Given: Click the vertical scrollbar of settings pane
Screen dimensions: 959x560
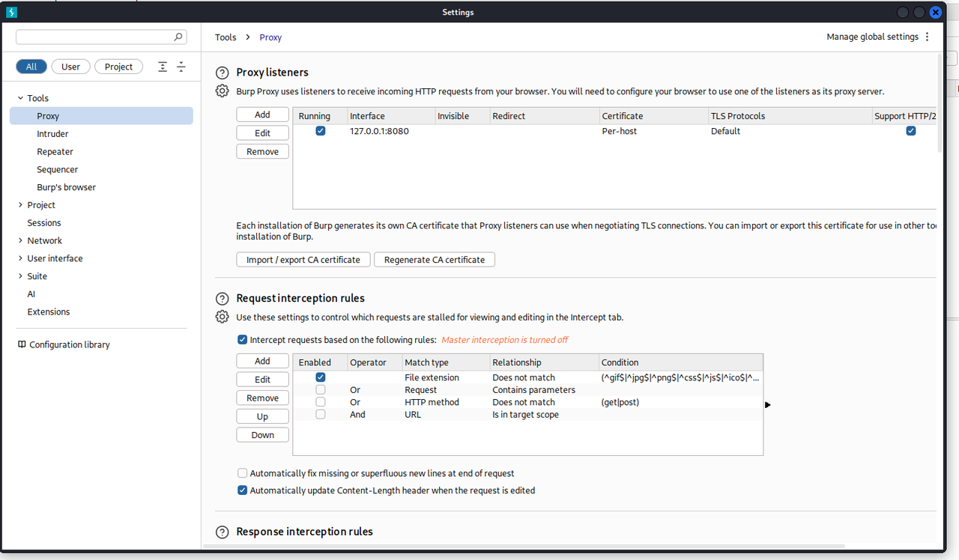Looking at the screenshot, I should pos(941,103).
